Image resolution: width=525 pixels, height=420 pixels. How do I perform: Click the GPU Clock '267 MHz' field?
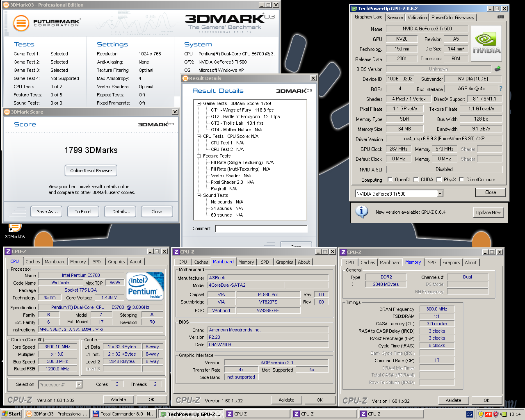pyautogui.click(x=399, y=149)
